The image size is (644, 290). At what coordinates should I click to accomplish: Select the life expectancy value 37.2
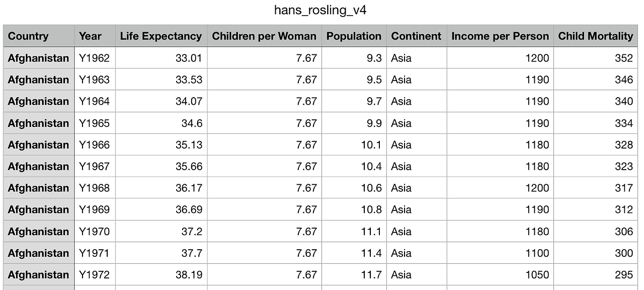click(x=192, y=231)
